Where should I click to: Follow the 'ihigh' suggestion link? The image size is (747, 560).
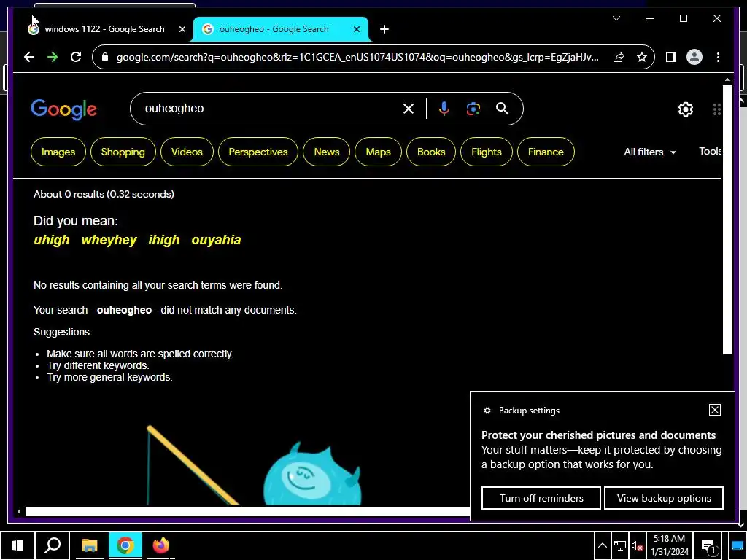[x=164, y=240]
